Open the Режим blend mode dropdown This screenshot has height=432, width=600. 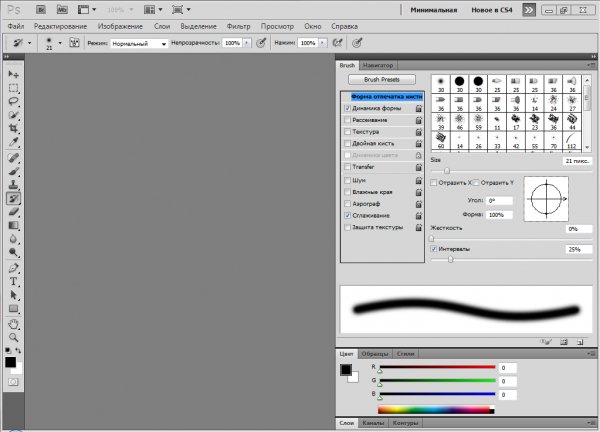click(x=139, y=43)
